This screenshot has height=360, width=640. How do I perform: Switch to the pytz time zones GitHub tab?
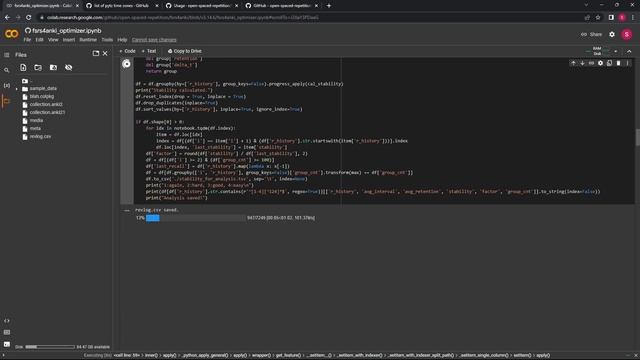point(121,6)
